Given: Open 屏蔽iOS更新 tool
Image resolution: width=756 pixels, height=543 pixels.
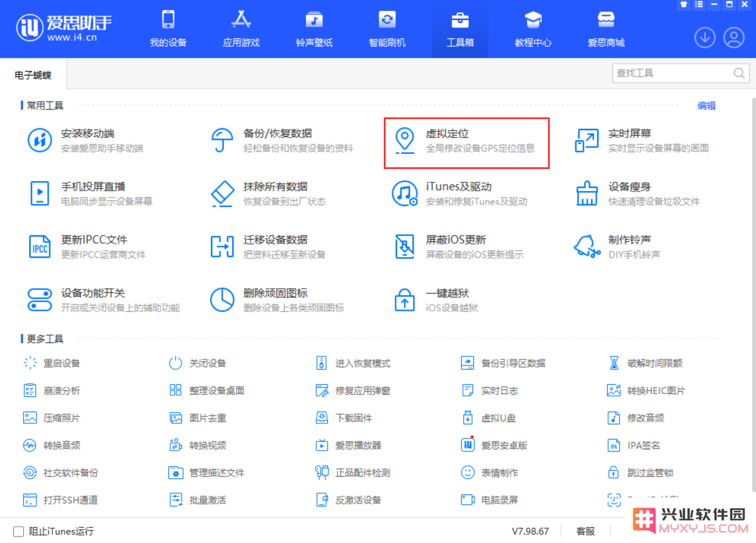Looking at the screenshot, I should click(458, 246).
